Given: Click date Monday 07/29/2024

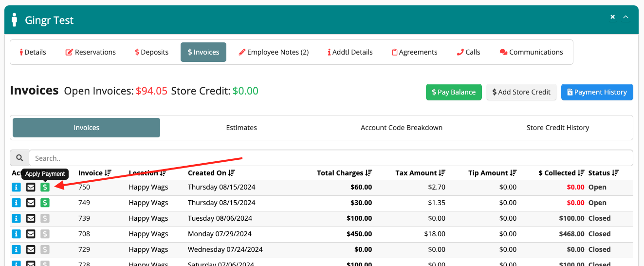Looking at the screenshot, I should point(220,234).
